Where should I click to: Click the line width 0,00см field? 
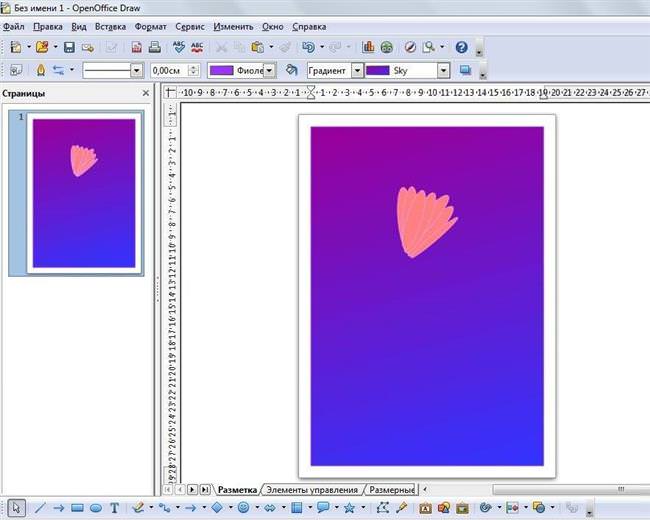point(170,70)
